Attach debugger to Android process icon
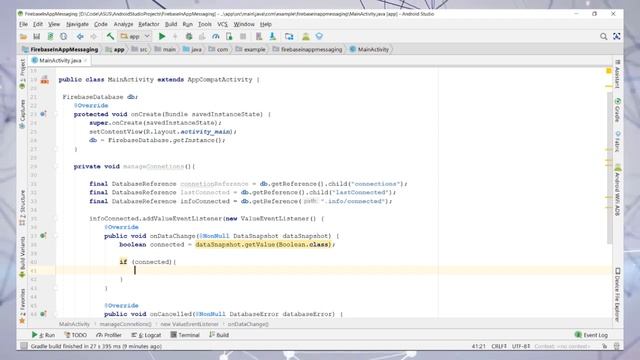The height and width of the screenshot is (360, 640). pos(229,36)
